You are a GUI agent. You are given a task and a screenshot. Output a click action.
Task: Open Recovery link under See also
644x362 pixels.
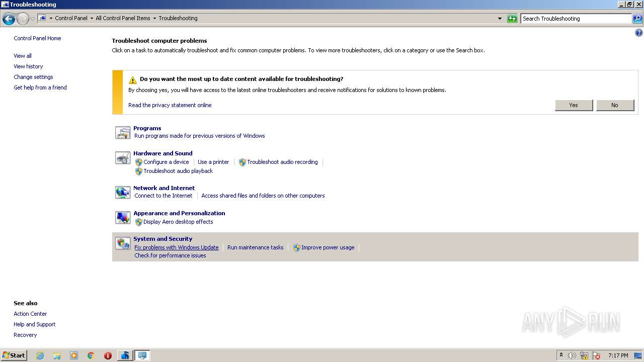point(25,335)
